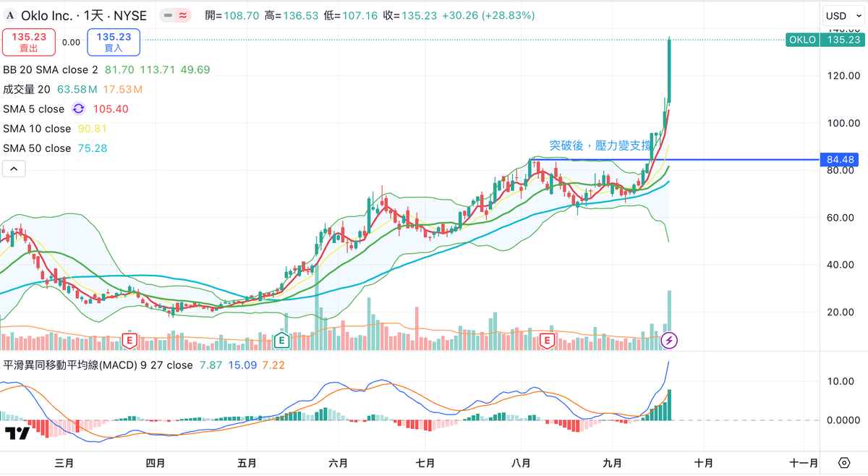
Task: Click the MACD line value 15.09
Action: pos(242,365)
